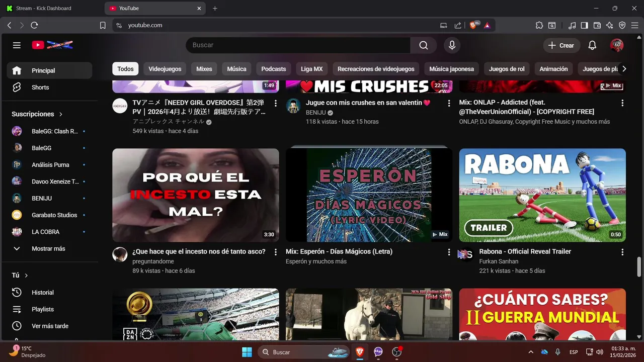The image size is (644, 362).
Task: Open the Brave browser main menu
Action: pos(634,25)
